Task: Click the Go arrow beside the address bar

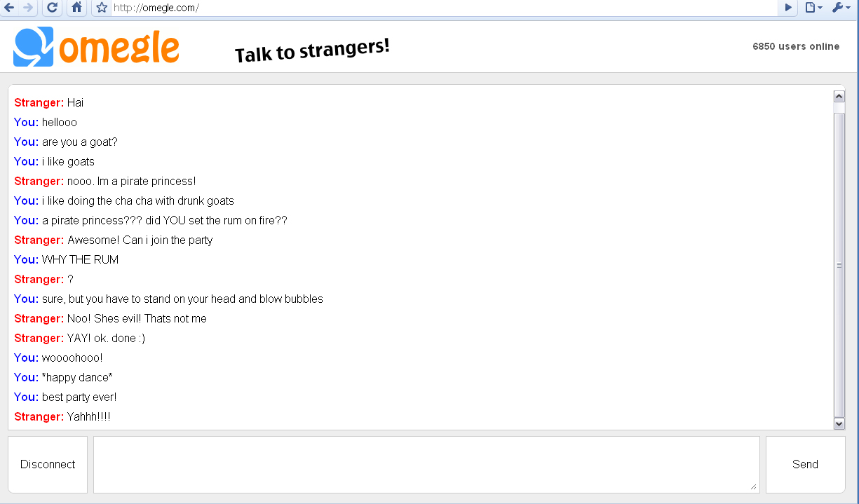Action: tap(788, 8)
